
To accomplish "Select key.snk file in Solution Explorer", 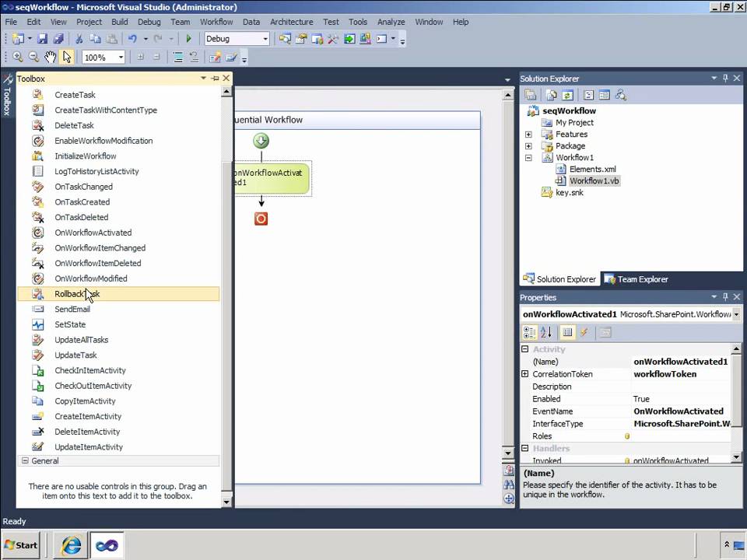I will point(570,193).
